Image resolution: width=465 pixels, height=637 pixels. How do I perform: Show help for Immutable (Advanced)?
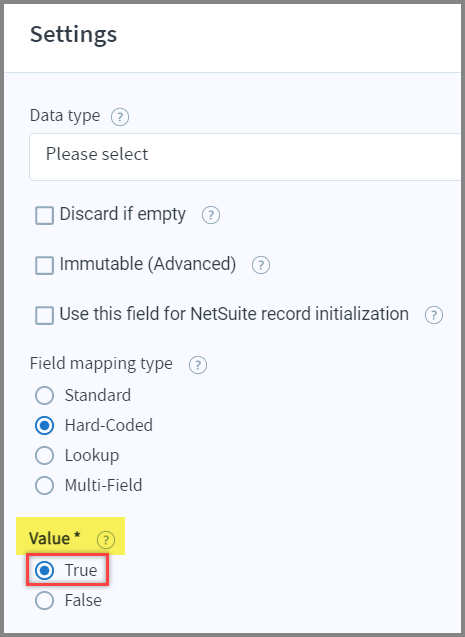[x=261, y=265]
